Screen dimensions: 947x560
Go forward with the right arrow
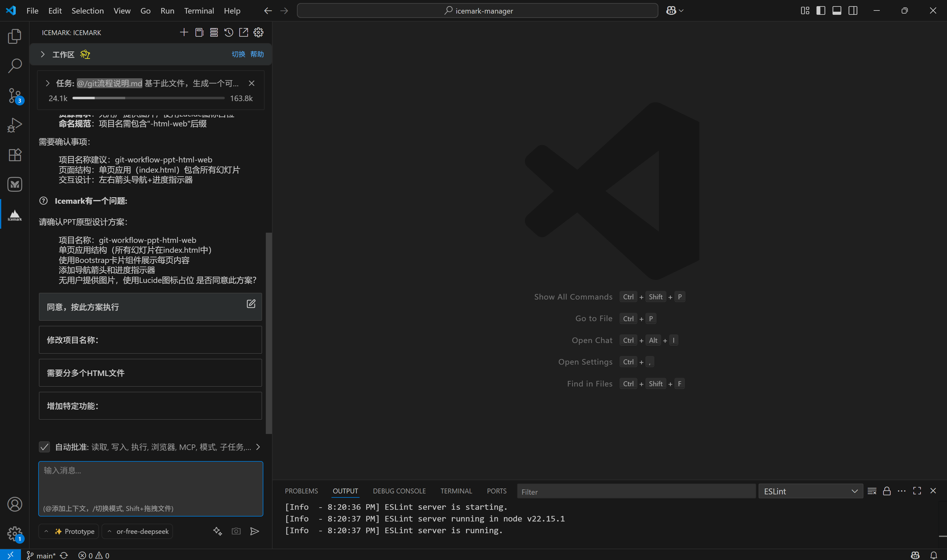point(284,10)
